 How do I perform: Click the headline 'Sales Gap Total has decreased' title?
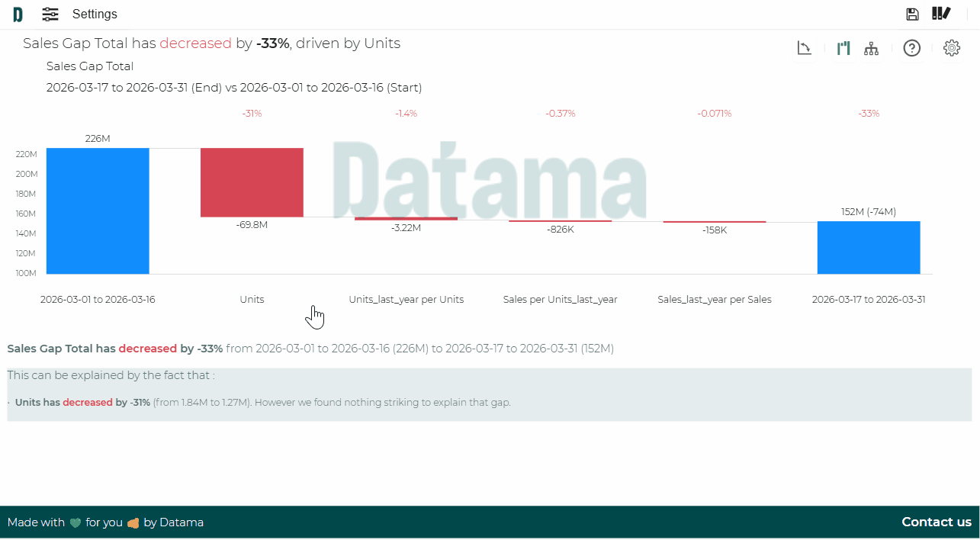click(211, 43)
